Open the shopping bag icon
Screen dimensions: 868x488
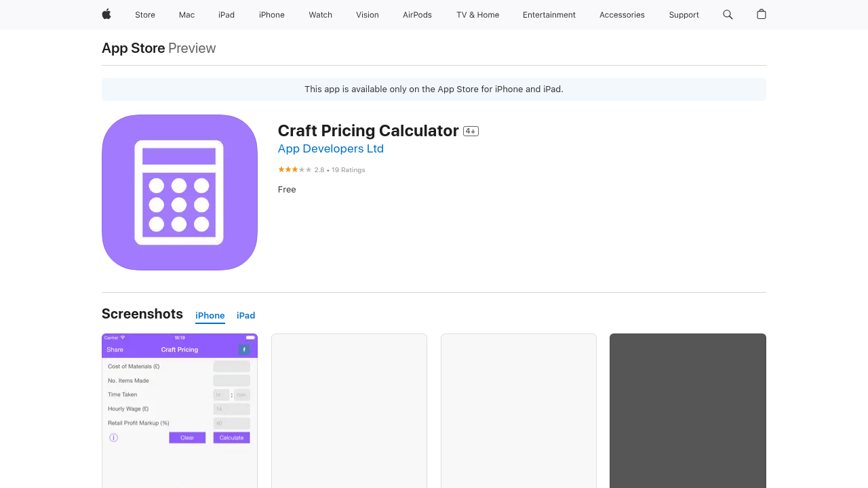click(x=762, y=14)
